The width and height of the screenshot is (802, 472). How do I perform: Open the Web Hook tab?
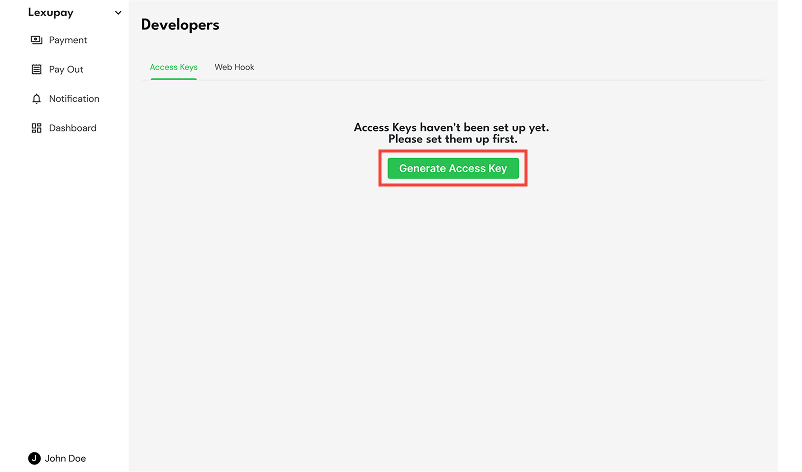click(x=234, y=67)
